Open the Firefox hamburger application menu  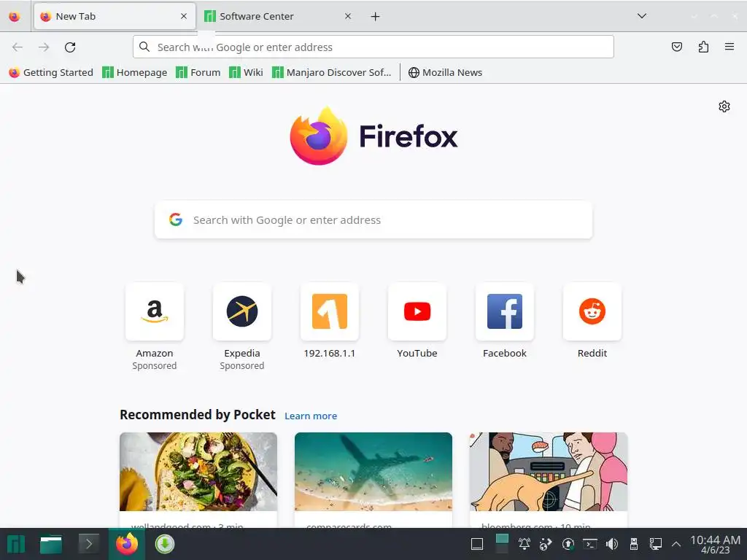[729, 47]
